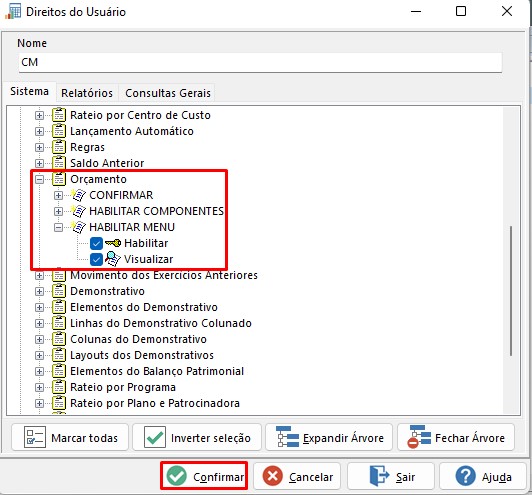
Task: Expand the Rateio por Centro de Custo node
Action: [x=39, y=115]
